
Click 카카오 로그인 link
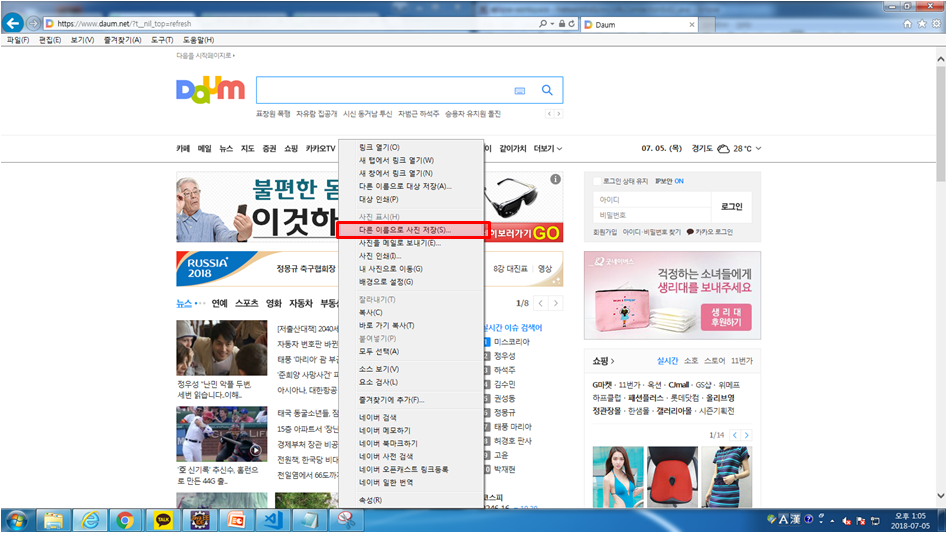point(710,232)
